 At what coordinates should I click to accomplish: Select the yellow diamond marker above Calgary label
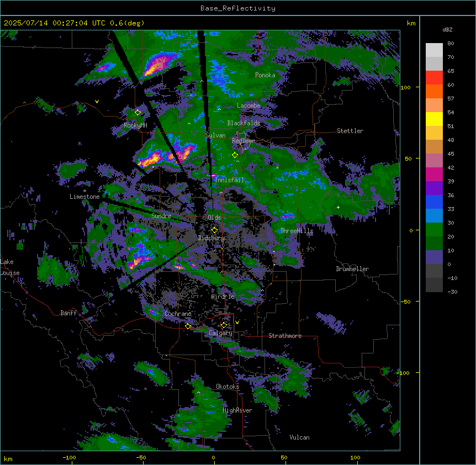tap(224, 325)
